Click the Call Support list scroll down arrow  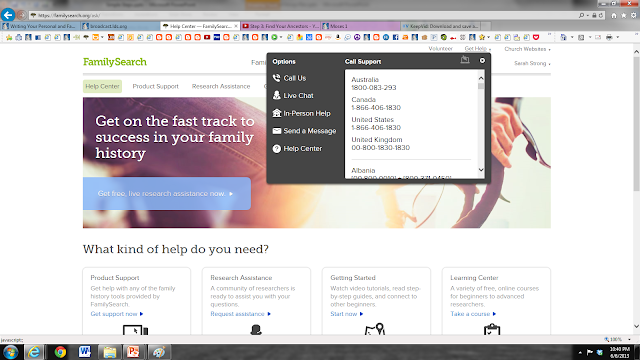click(x=481, y=170)
